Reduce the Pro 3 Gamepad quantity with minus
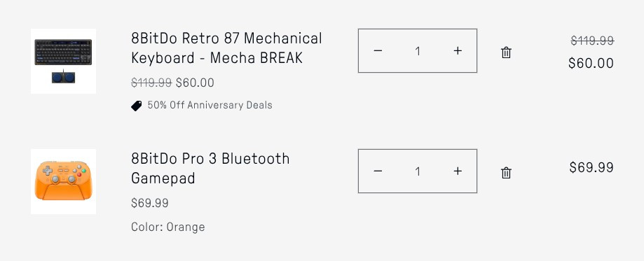This screenshot has height=261, width=644. point(378,171)
